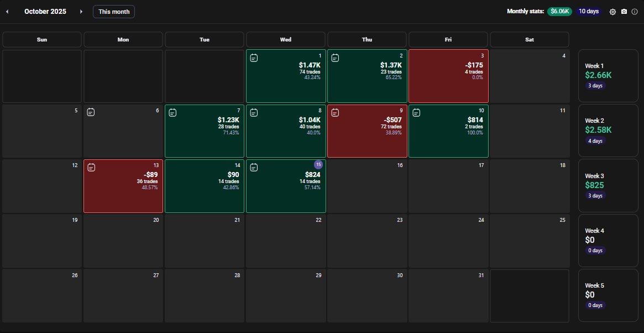Select the 10 days monthly badge
This screenshot has width=644, height=333.
[x=589, y=12]
